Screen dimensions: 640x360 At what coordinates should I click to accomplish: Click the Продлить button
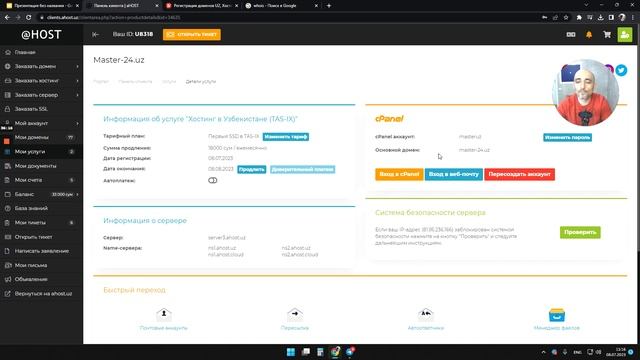pyautogui.click(x=251, y=169)
